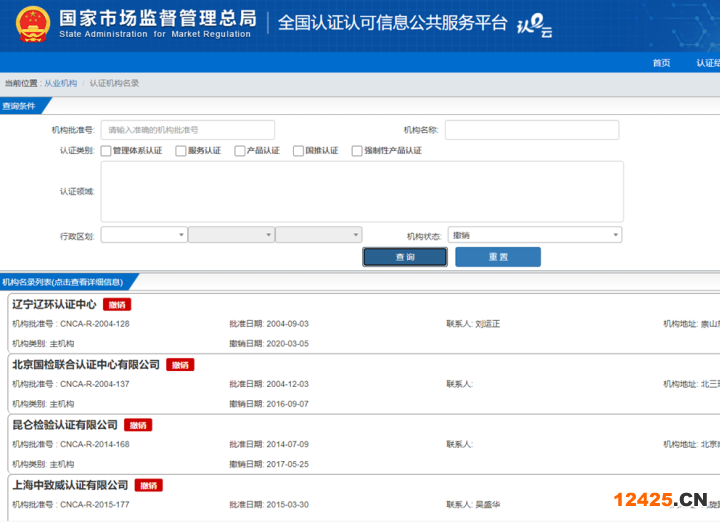Check the 服务认证 option
The image size is (720, 522).
tap(181, 151)
